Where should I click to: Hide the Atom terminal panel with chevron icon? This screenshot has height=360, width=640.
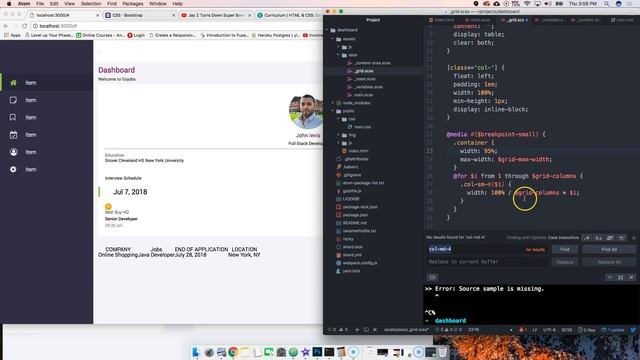coord(609,277)
